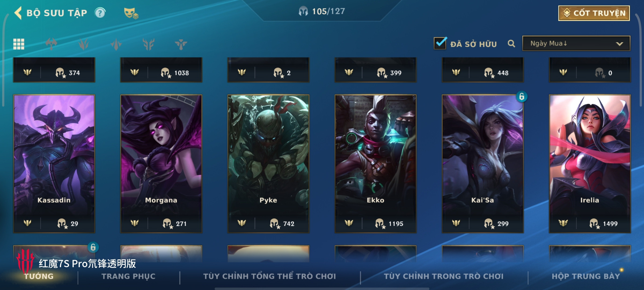
Task: Open the search magnifier icon
Action: click(x=511, y=44)
